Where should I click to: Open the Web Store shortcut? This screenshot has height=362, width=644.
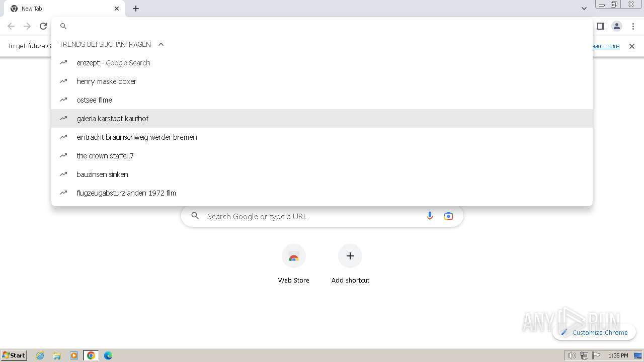[294, 264]
